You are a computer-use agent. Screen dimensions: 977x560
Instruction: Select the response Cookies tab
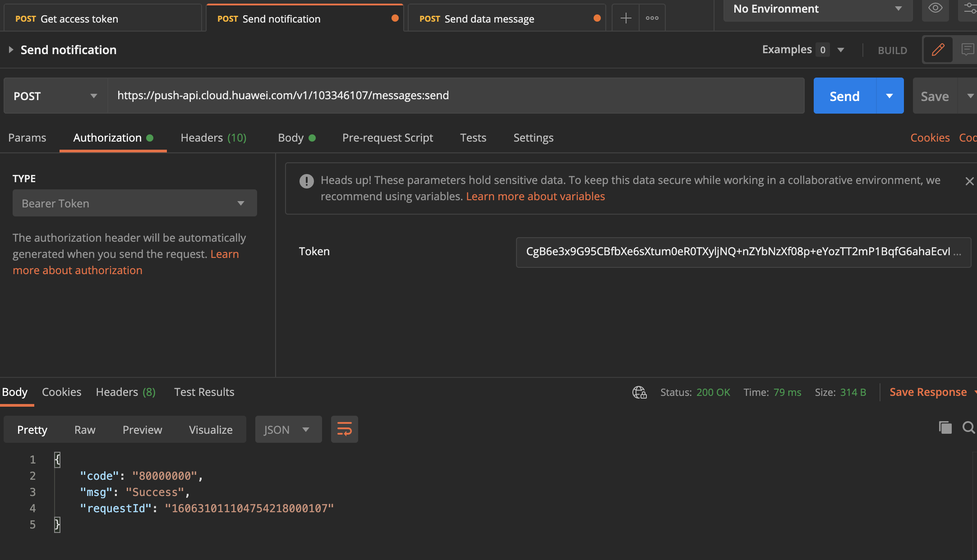61,392
